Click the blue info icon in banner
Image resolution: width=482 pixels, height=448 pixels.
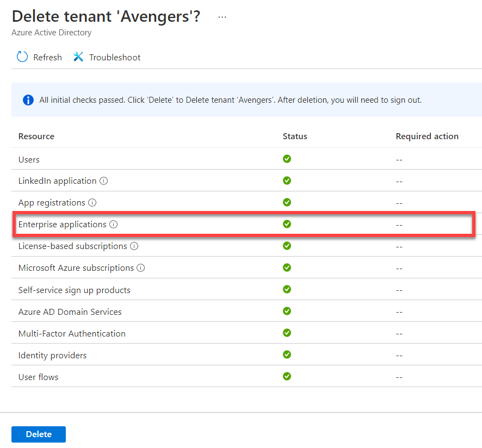(28, 100)
